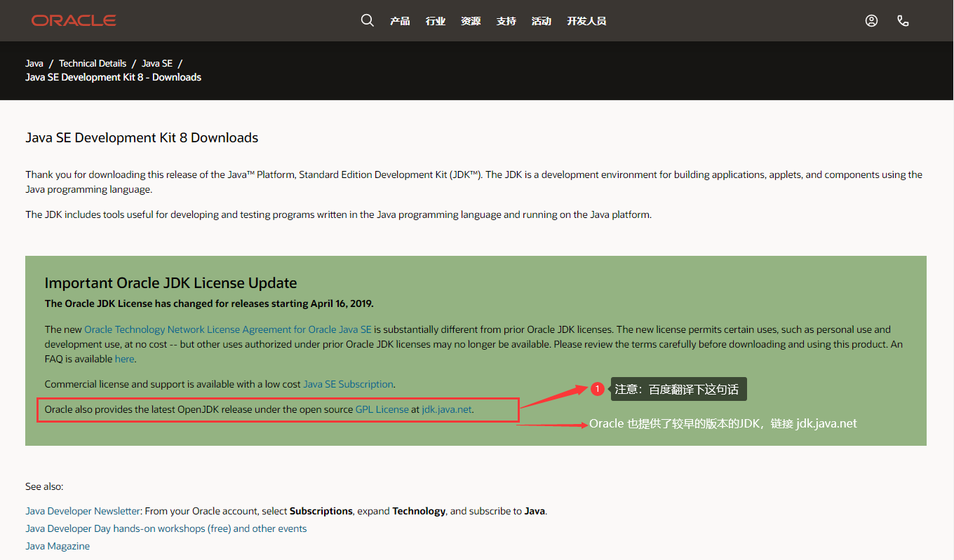Open the 活动 menu
Image resolution: width=954 pixels, height=560 pixels.
pos(541,21)
